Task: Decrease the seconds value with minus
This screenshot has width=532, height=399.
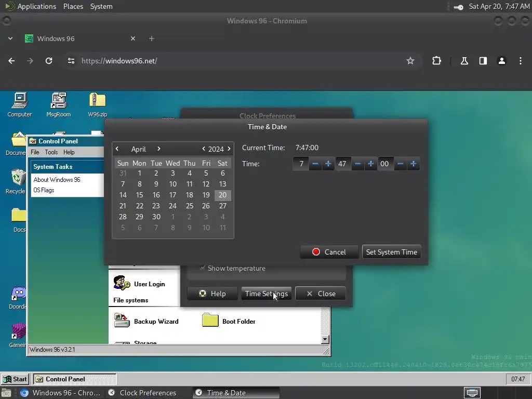Action: pos(401,164)
